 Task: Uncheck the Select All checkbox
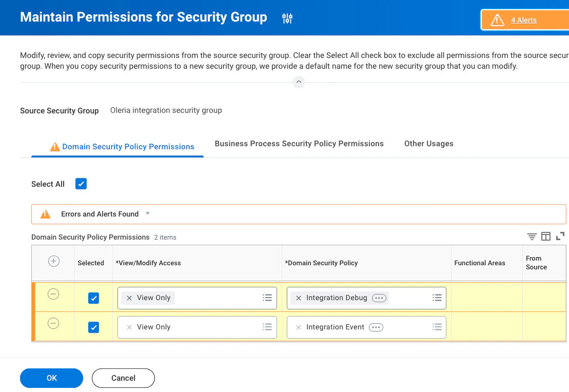coord(81,184)
